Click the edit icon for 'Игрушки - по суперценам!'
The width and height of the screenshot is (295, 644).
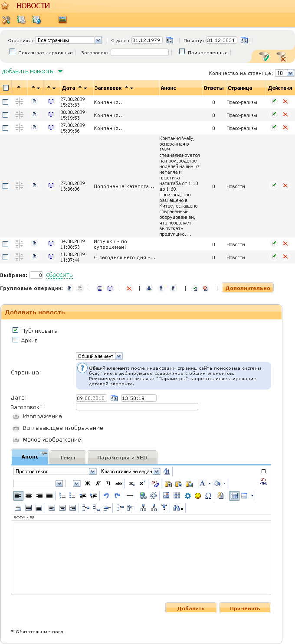click(274, 244)
